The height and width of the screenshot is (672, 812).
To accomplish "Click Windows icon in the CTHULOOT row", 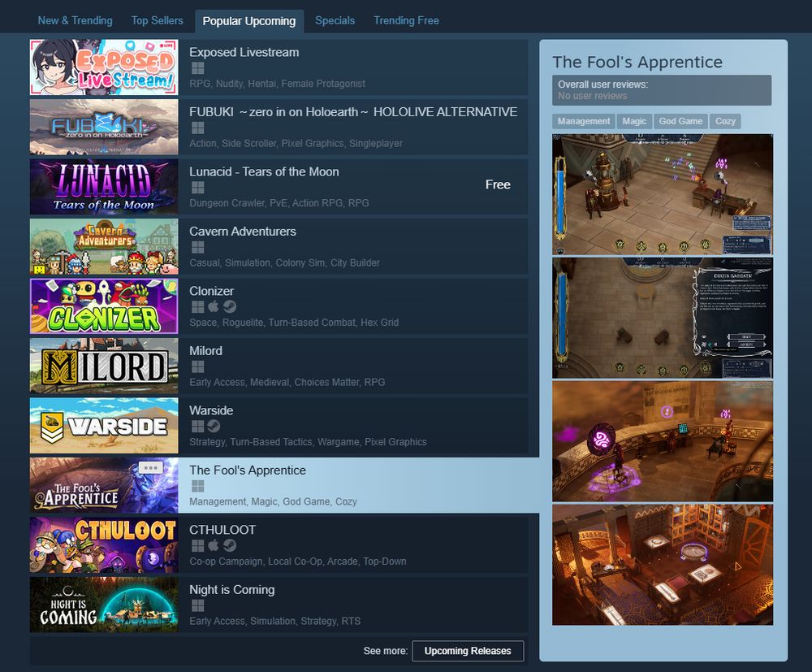I will [x=197, y=545].
